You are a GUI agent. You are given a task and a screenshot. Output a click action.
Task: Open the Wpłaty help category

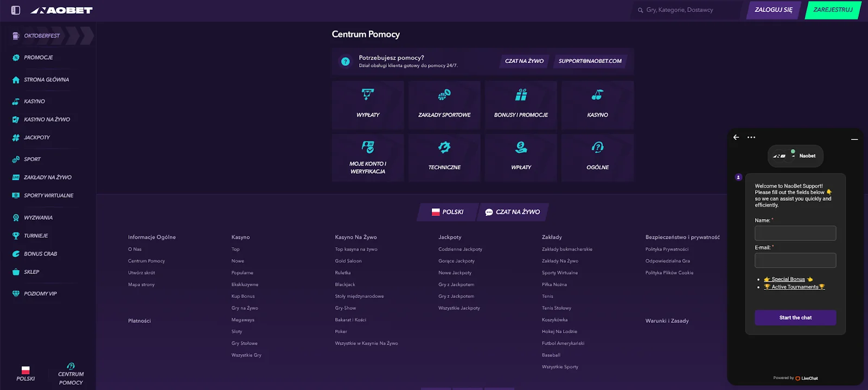click(x=521, y=157)
